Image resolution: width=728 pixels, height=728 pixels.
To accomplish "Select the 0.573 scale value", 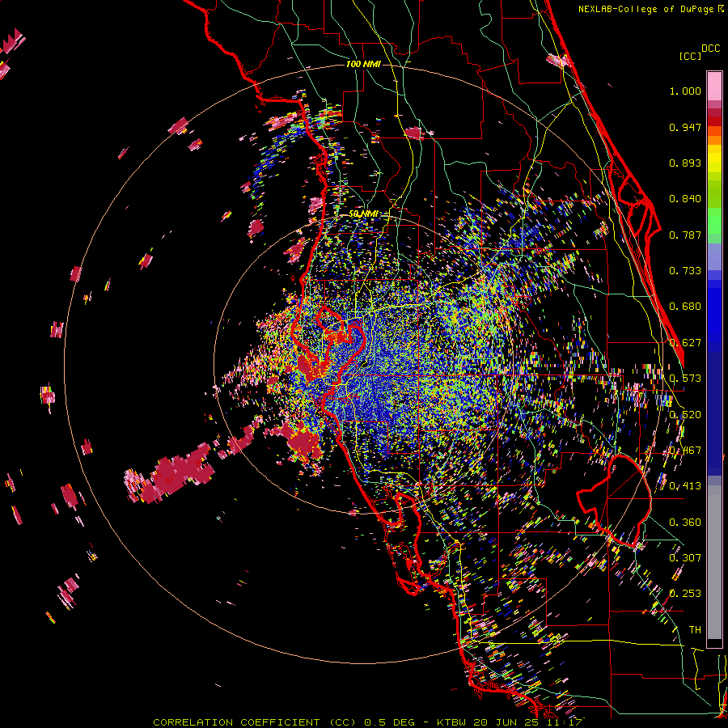I will coord(685,379).
